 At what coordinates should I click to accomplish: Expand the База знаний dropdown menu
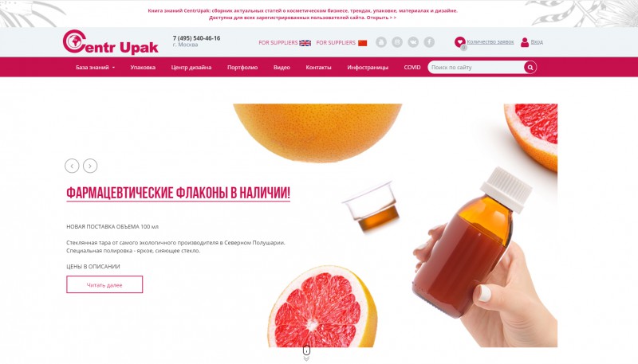point(95,68)
